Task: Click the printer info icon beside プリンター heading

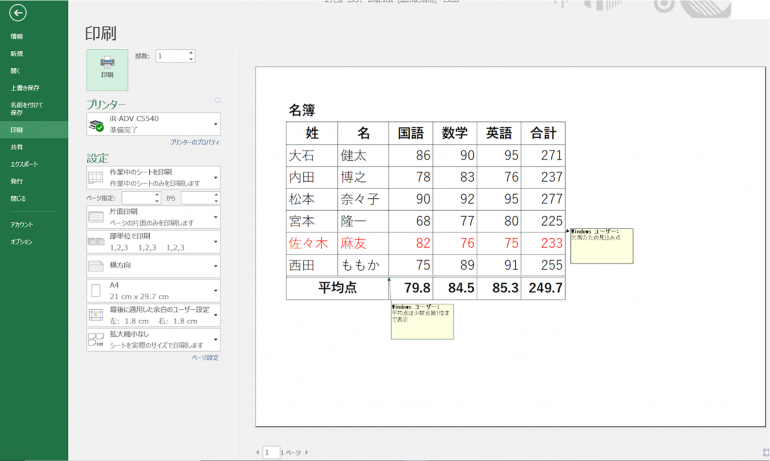Action: 217,101
